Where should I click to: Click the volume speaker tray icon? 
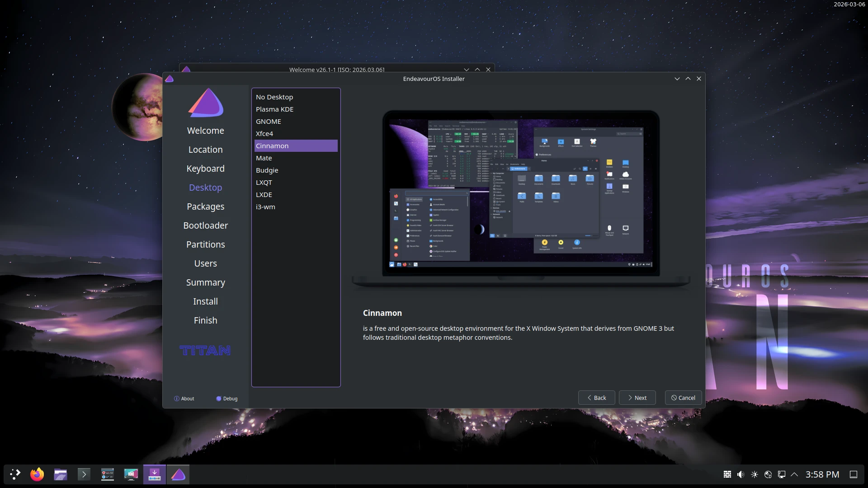pos(741,474)
